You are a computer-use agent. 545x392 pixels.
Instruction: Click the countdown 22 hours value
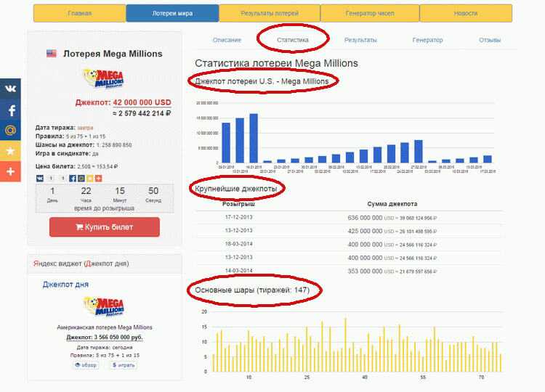86,191
